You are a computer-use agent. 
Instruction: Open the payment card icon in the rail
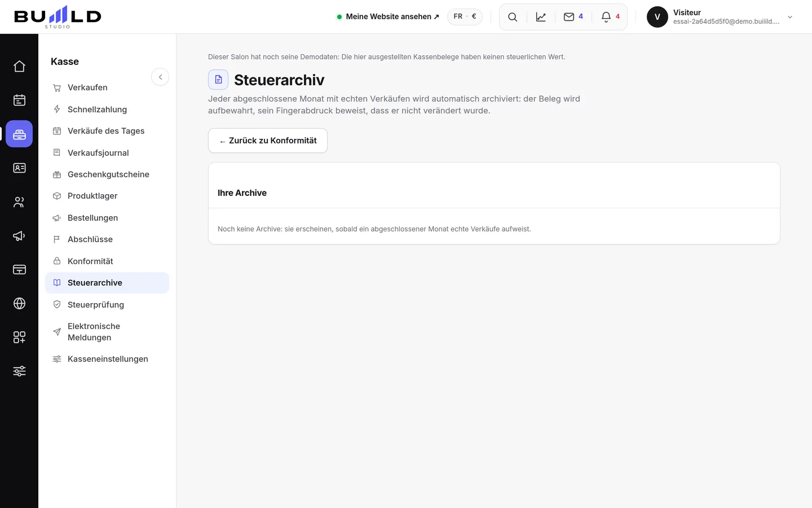pos(19,270)
